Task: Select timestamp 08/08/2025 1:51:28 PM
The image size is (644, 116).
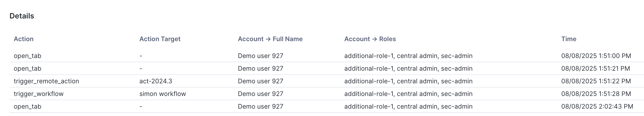Action: [x=596, y=94]
